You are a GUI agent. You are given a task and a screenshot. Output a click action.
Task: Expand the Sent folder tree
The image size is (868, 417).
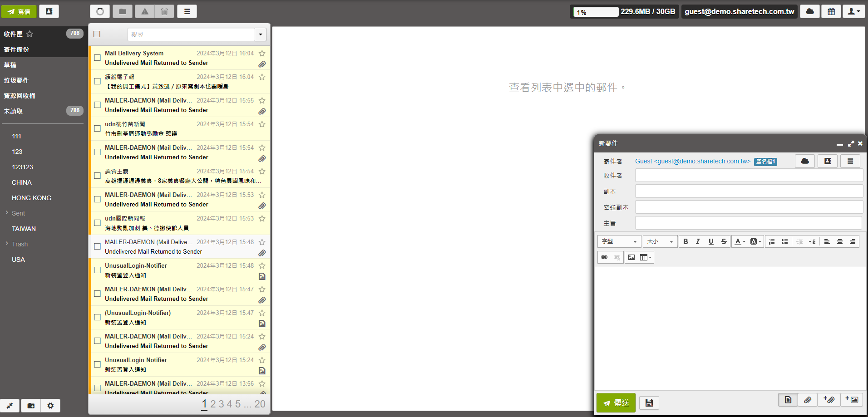(7, 213)
